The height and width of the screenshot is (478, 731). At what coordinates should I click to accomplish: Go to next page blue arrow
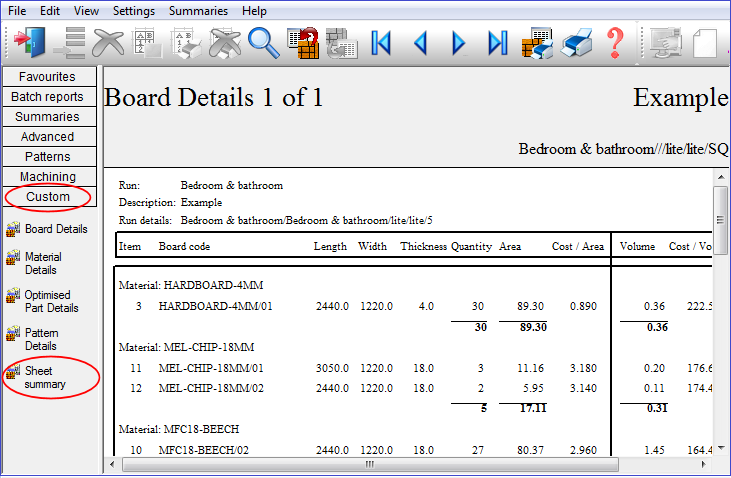pos(459,43)
